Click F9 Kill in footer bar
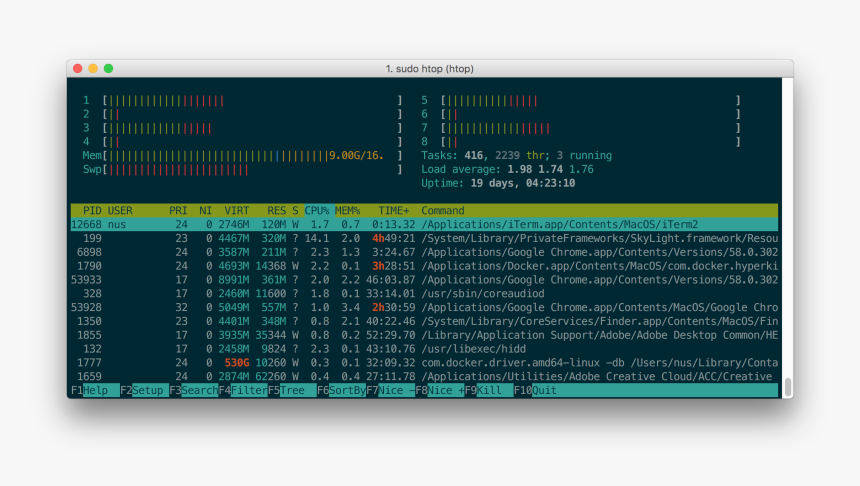Screen dimensions: 860x486 (x=489, y=390)
